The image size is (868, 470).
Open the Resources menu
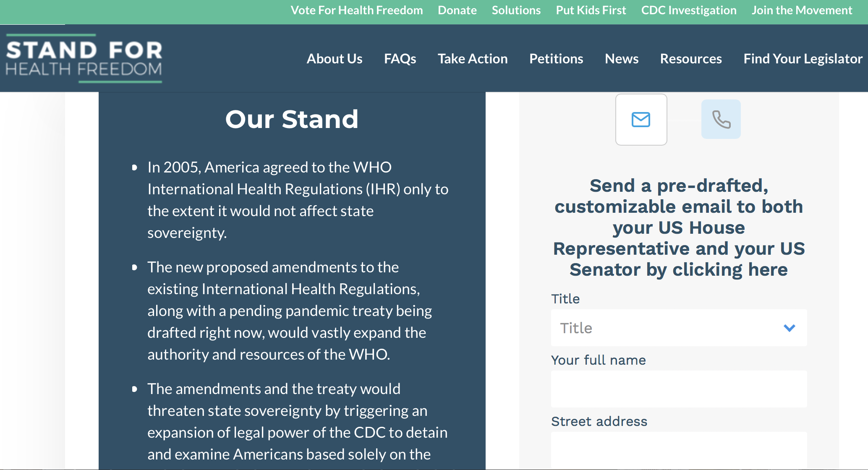(x=691, y=59)
